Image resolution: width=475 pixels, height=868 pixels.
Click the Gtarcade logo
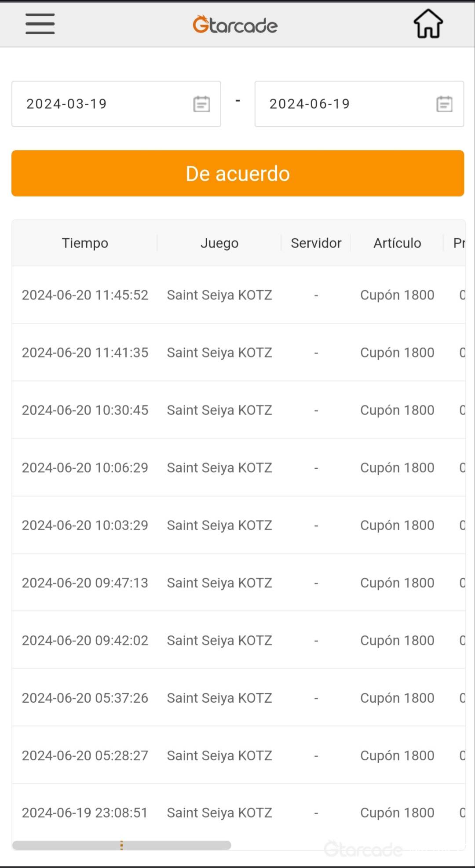(x=235, y=25)
